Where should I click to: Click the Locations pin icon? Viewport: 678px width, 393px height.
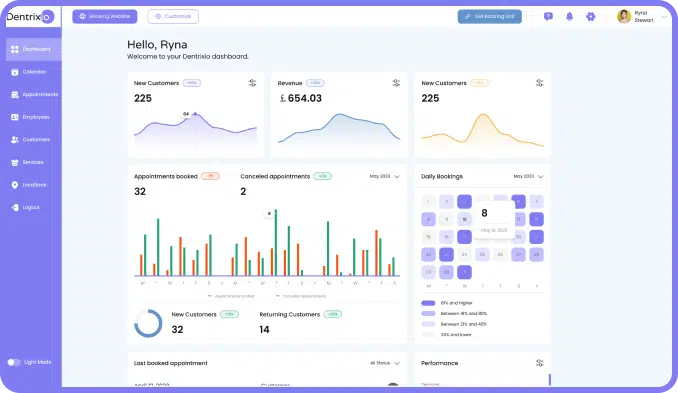click(x=15, y=185)
